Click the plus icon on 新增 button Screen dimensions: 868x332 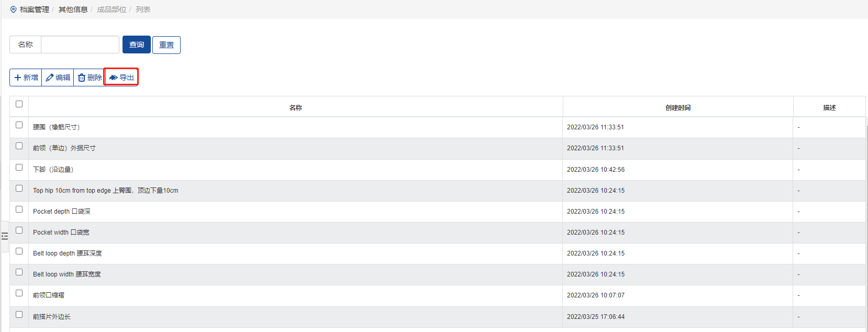pyautogui.click(x=18, y=78)
